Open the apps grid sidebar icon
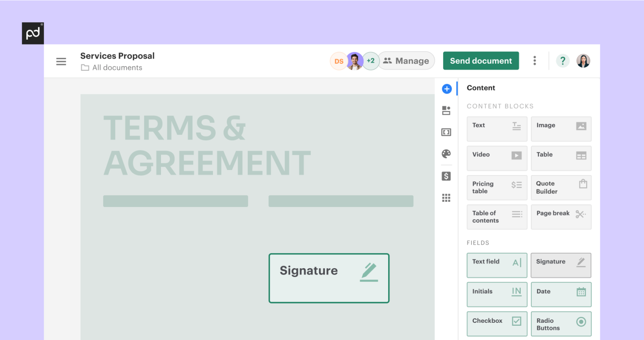 (446, 197)
